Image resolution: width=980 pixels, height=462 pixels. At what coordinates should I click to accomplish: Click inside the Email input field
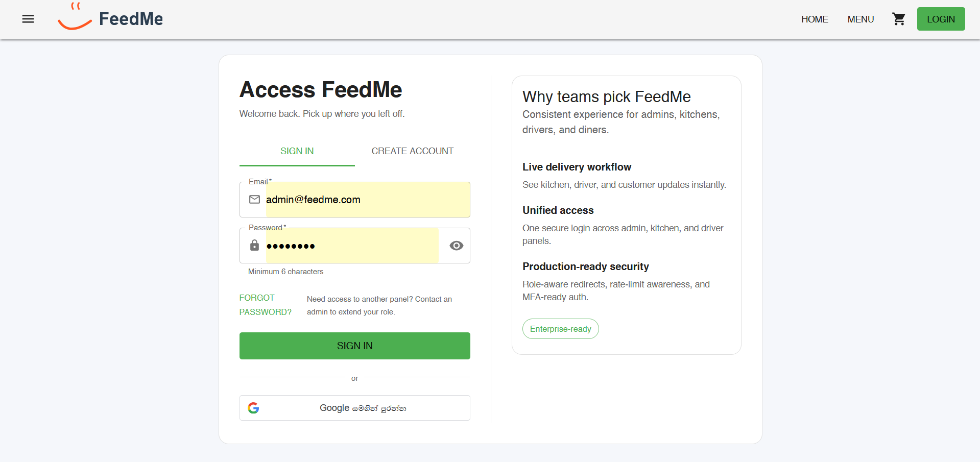tap(357, 200)
